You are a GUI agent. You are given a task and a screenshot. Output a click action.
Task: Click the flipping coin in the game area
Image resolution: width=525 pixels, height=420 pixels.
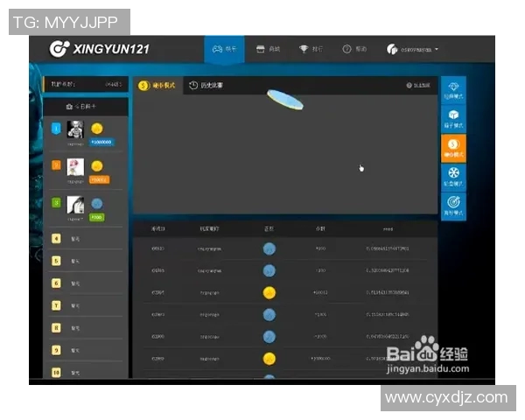(285, 100)
